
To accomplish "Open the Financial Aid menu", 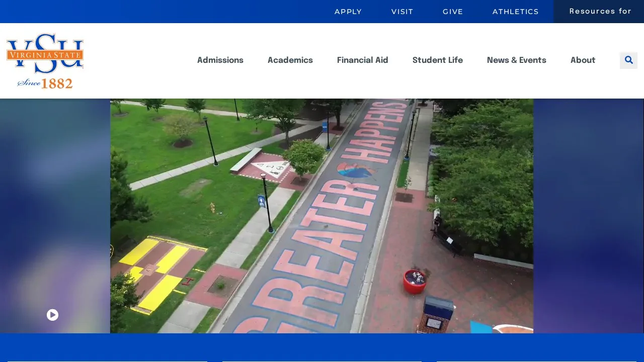I will coord(363,60).
